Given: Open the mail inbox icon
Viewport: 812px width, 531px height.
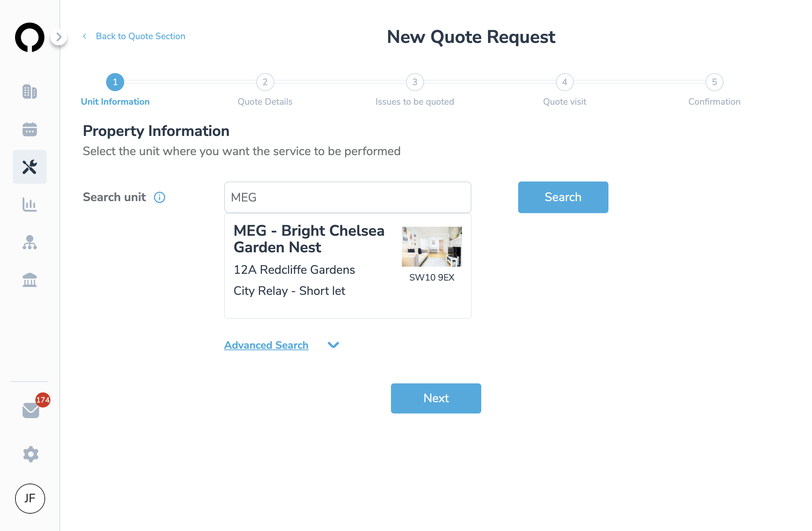Looking at the screenshot, I should [x=31, y=410].
